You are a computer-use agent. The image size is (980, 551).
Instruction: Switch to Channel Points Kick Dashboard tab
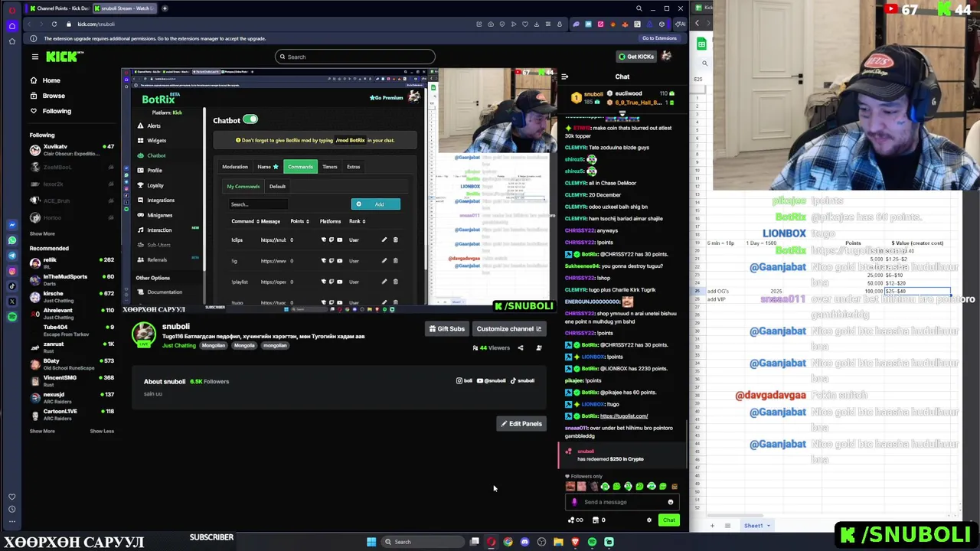tap(58, 8)
